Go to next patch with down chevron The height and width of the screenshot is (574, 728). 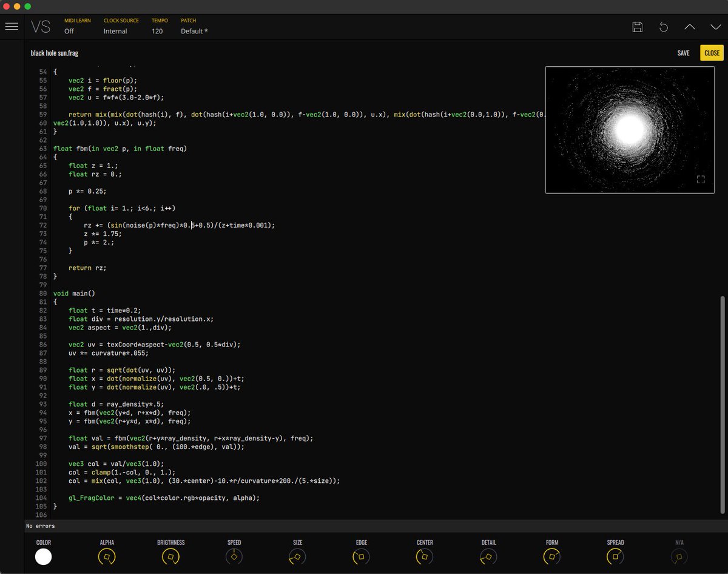click(715, 27)
